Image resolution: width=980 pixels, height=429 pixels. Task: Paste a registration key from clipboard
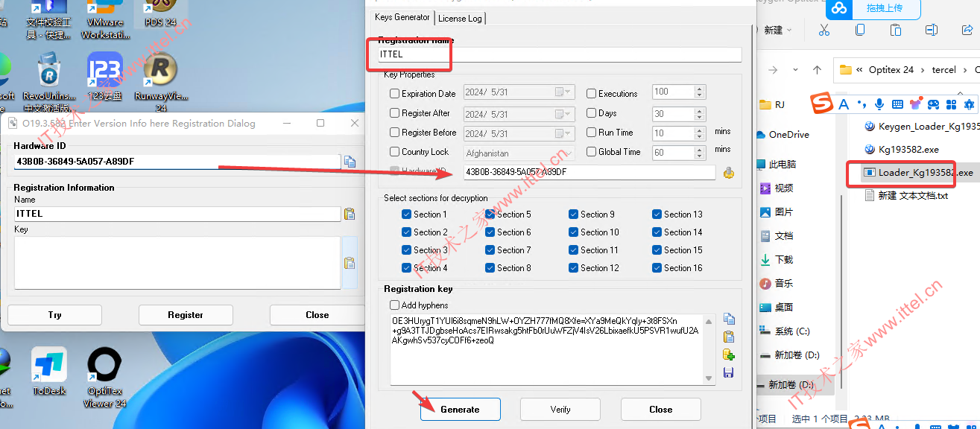[x=729, y=337]
